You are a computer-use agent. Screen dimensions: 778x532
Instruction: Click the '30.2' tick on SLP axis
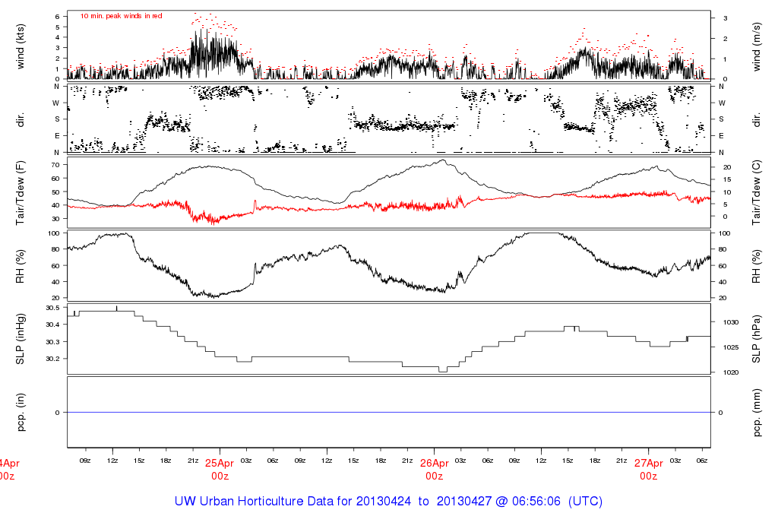coord(52,359)
